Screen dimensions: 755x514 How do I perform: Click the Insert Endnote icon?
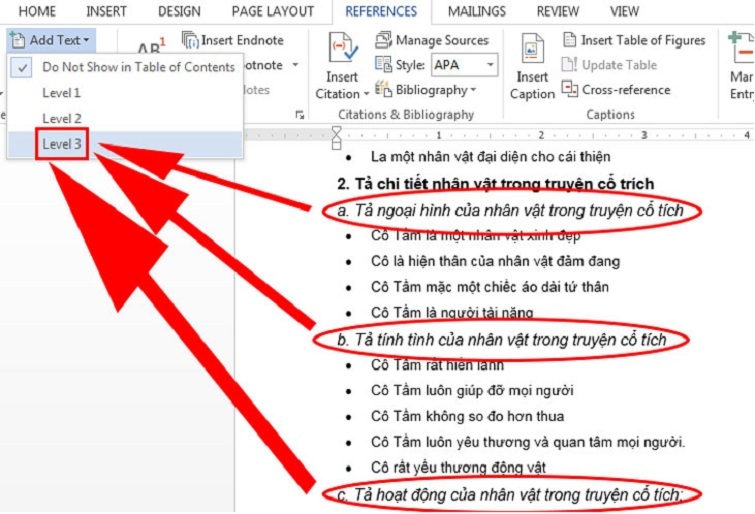[191, 41]
